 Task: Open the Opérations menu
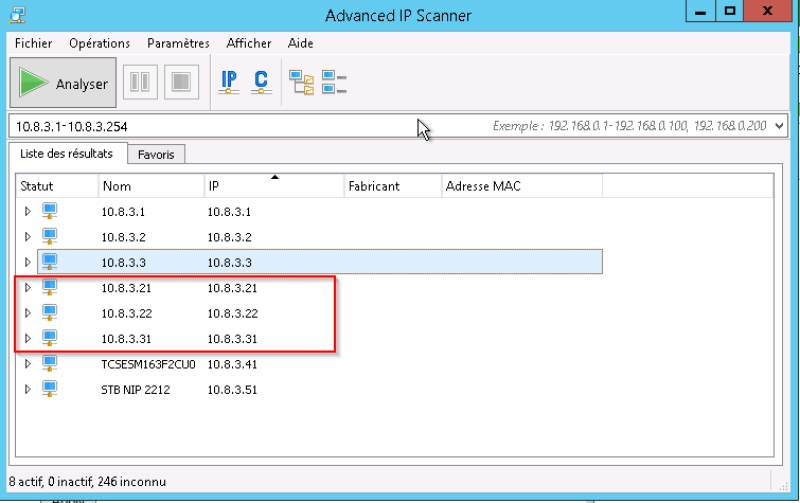tap(99, 43)
